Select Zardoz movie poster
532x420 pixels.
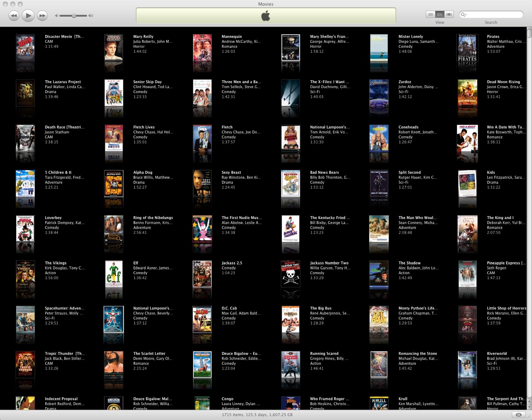pos(379,93)
